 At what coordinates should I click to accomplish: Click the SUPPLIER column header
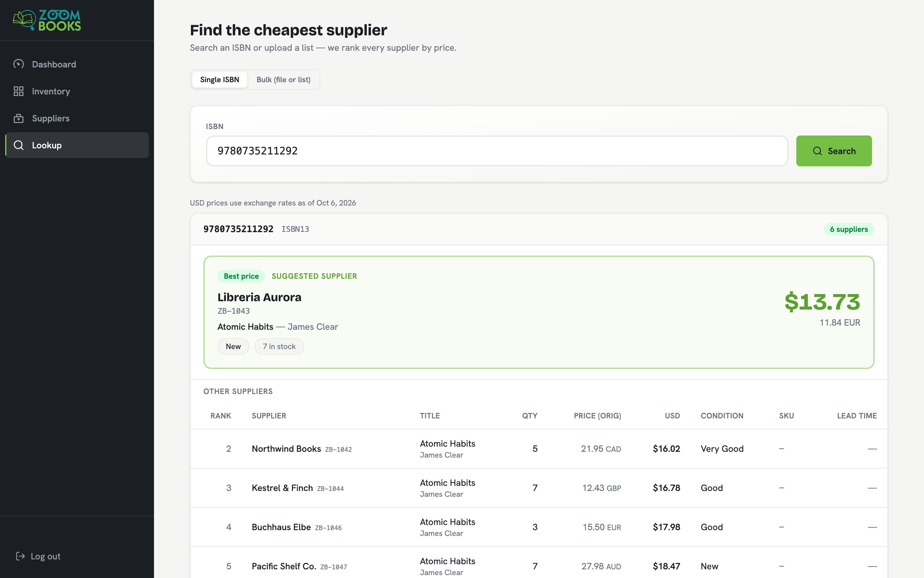coord(269,416)
